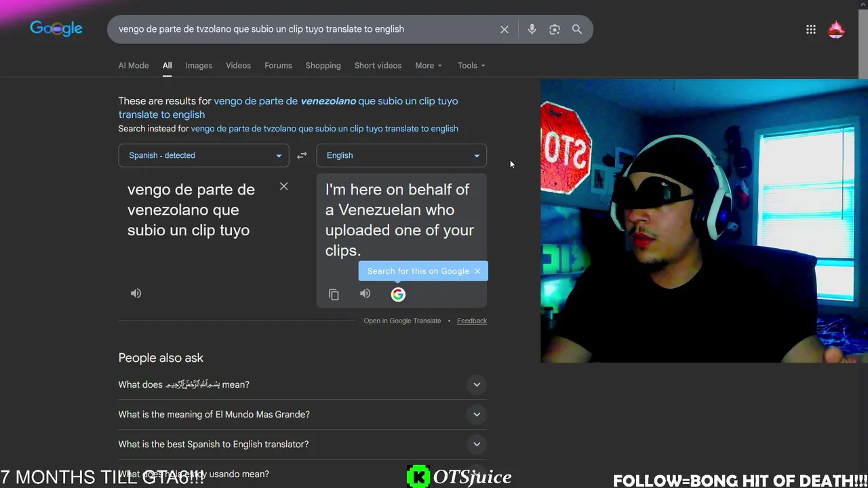Viewport: 868px width, 488px height.
Task: Click the Google G search icon under translation
Action: pos(398,294)
